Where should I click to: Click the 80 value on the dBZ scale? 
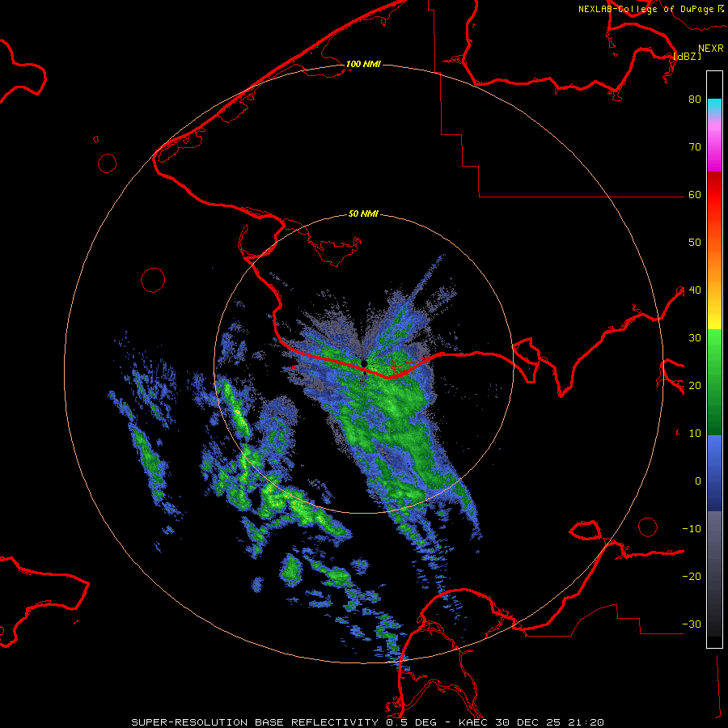coord(695,99)
